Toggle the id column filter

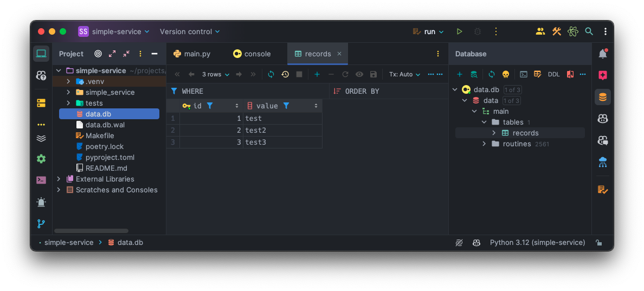tap(210, 106)
